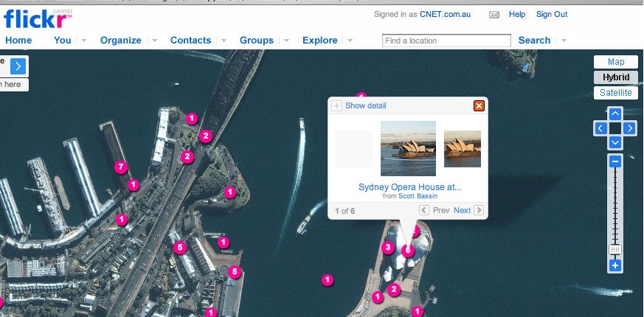
Task: Click the Sign Out link
Action: 551,14
